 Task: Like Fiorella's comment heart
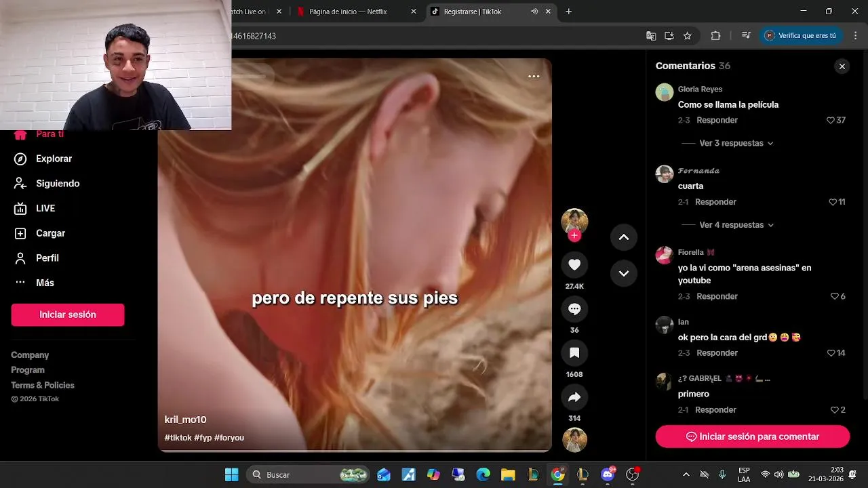point(835,296)
